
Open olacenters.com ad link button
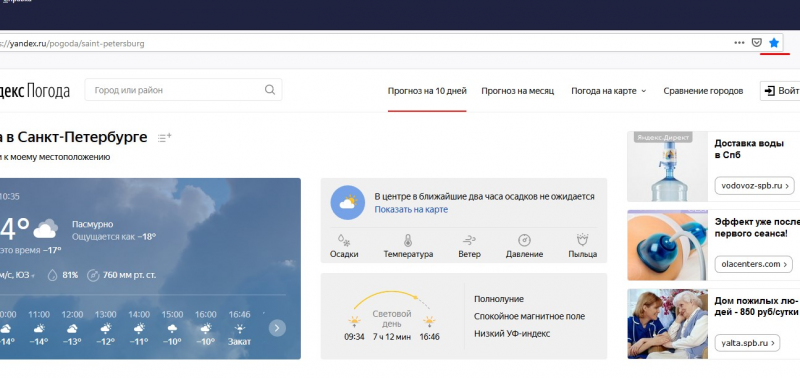(x=754, y=264)
